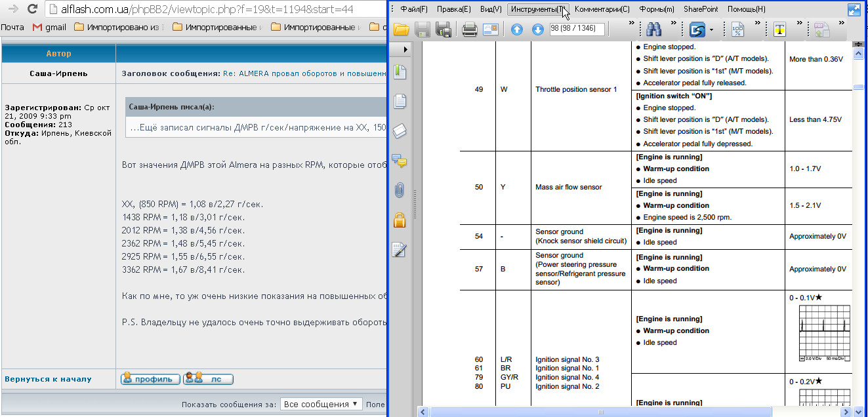Open dropdown arrow beside the blue S icon
The height and width of the screenshot is (417, 868).
pyautogui.click(x=711, y=30)
